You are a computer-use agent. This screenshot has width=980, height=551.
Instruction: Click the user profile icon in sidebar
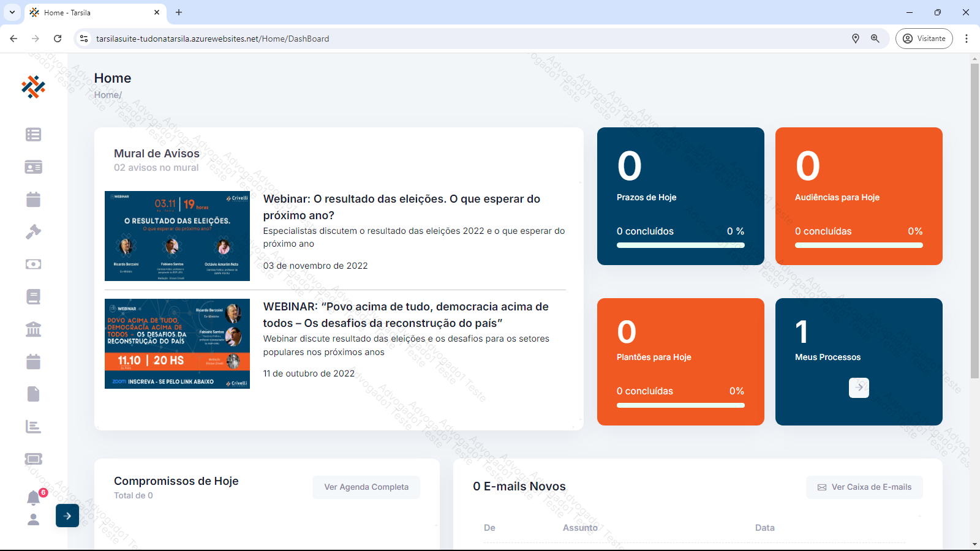pos(34,520)
